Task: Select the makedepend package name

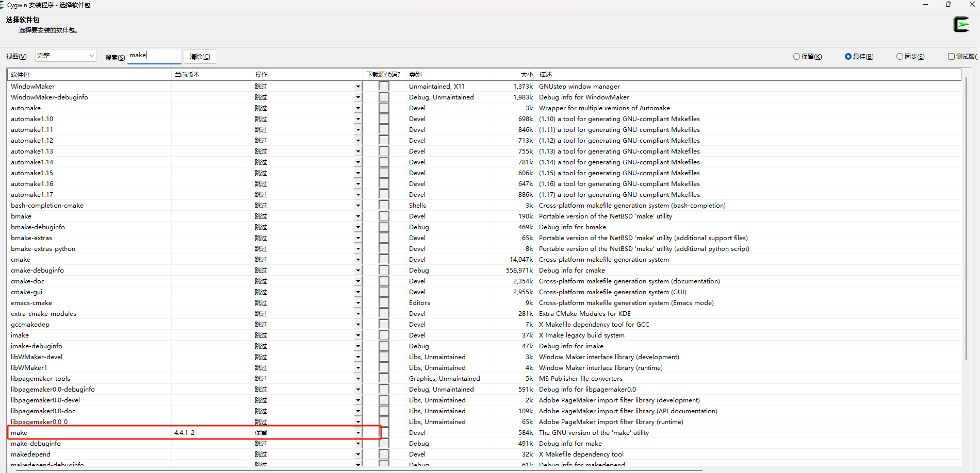Action: [30, 454]
